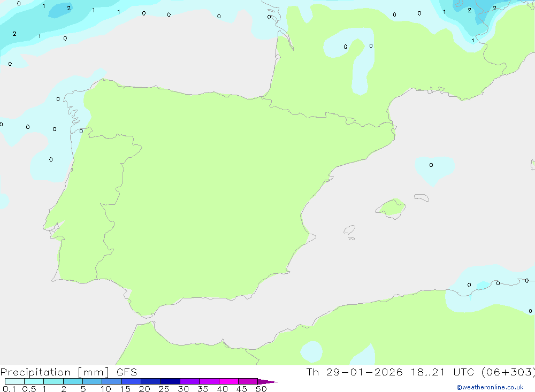Click the 2–5 mm legend color swatch
Image resolution: width=535 pixels, height=392 pixels.
tap(73, 381)
